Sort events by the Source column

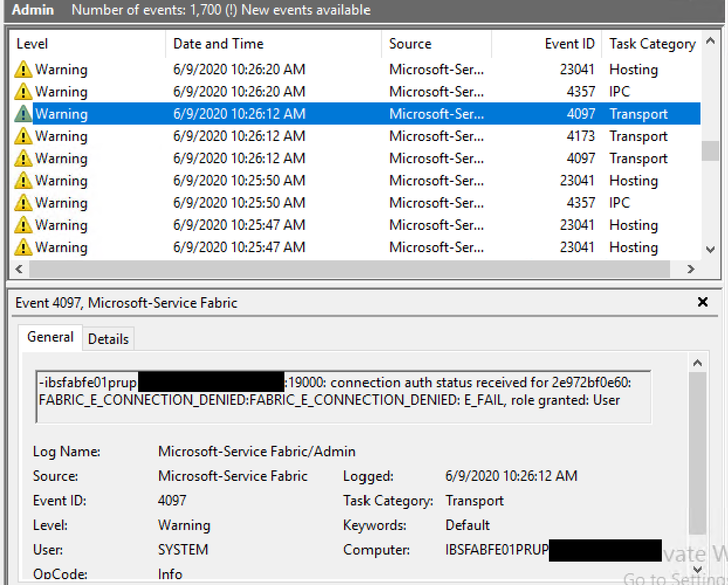pos(410,43)
